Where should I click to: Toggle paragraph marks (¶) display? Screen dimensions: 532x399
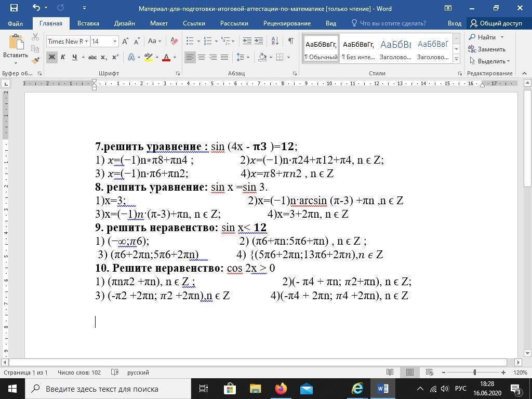pyautogui.click(x=290, y=41)
